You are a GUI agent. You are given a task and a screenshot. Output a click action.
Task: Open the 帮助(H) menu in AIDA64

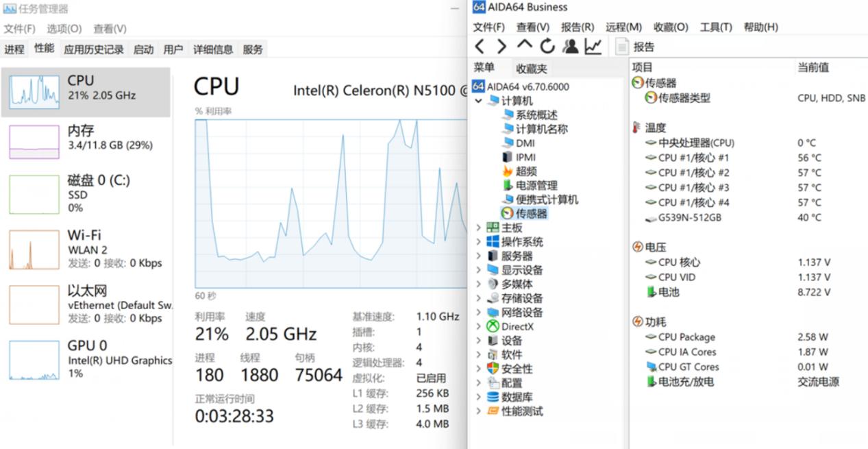pos(760,27)
